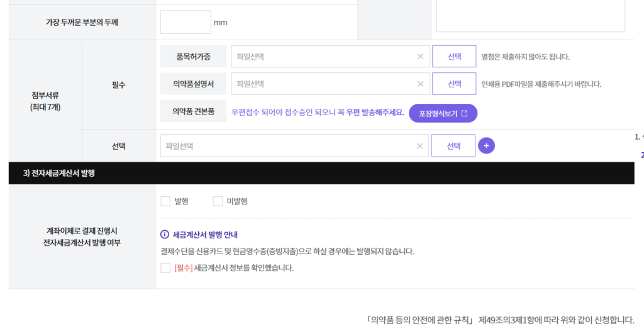
Task: Click the 품목허가증 label tag
Action: (x=193, y=57)
